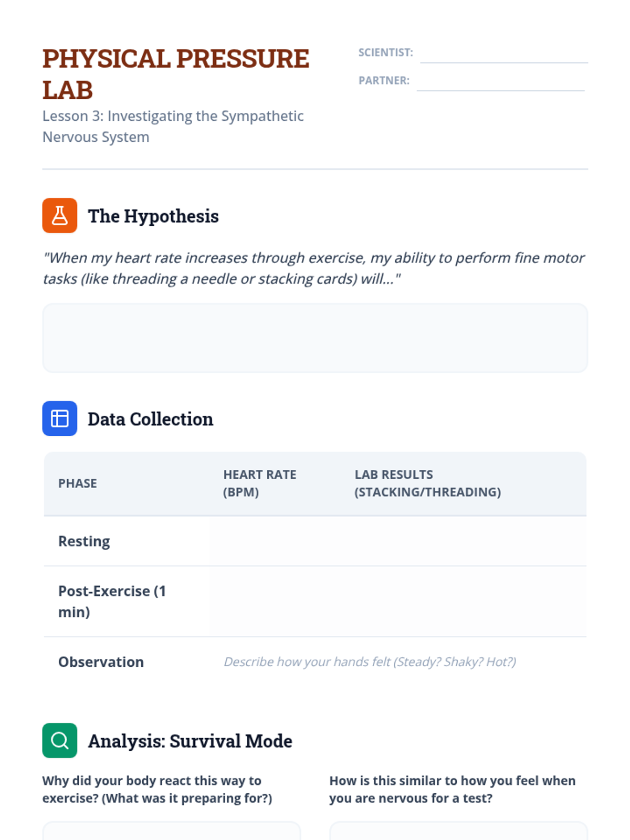Click the orange flask Hypothesis icon

click(x=59, y=215)
